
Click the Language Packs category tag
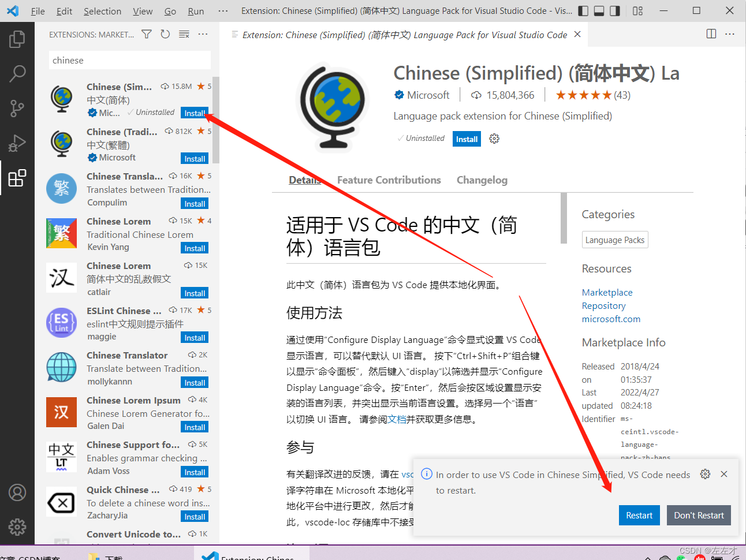click(x=615, y=240)
